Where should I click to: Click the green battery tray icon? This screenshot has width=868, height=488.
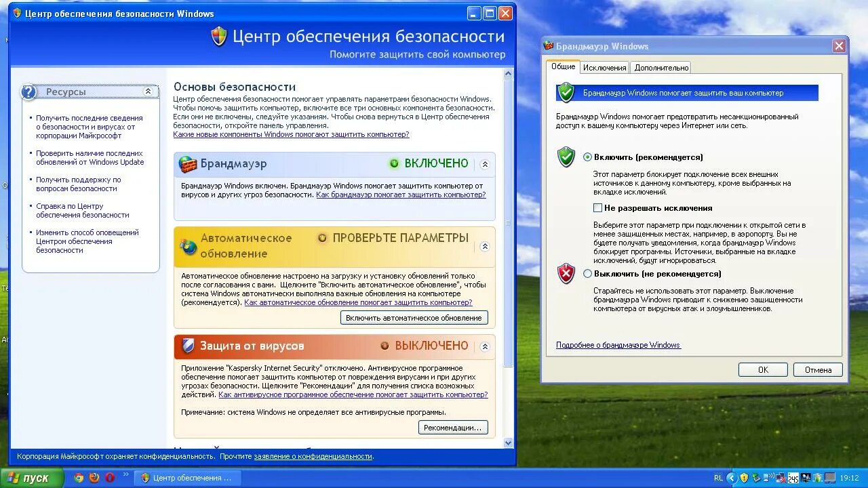pyautogui.click(x=817, y=478)
